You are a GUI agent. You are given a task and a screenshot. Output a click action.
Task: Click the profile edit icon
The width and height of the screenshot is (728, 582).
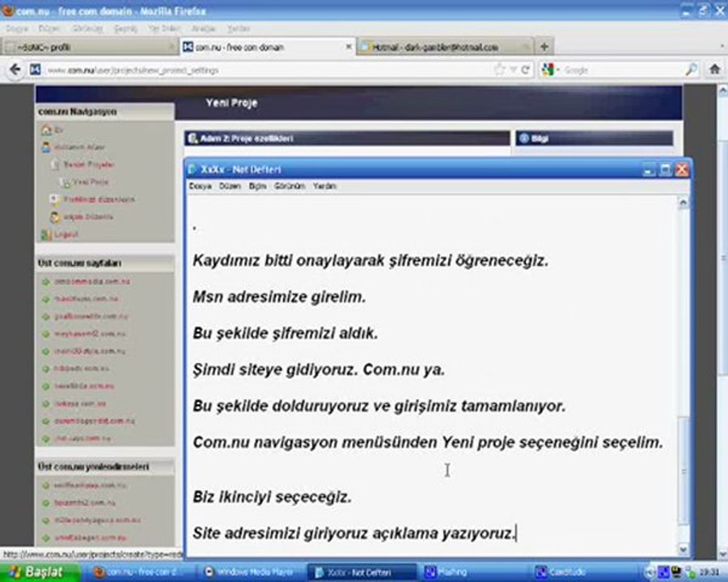(54, 200)
